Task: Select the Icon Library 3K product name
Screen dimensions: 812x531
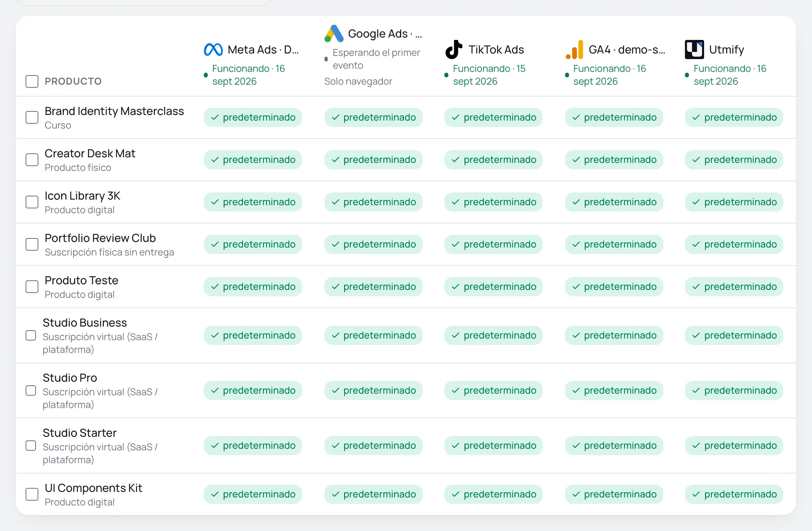Action: pyautogui.click(x=82, y=196)
